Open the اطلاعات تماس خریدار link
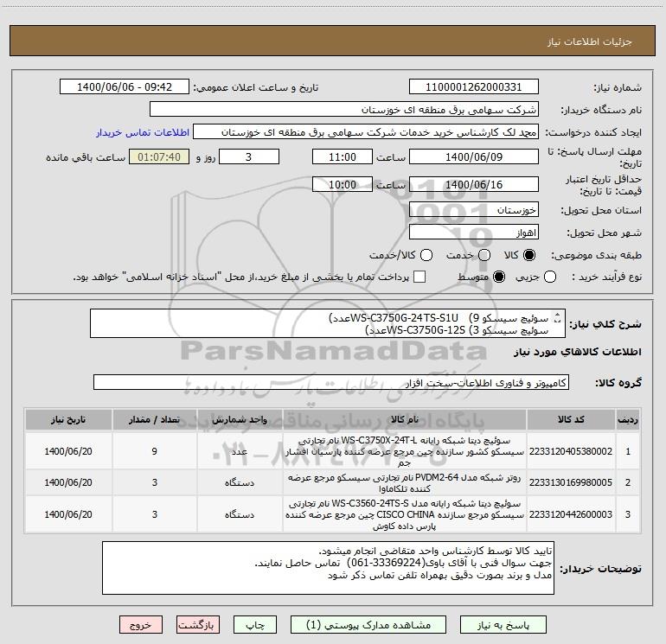The height and width of the screenshot is (644, 666). pyautogui.click(x=143, y=132)
